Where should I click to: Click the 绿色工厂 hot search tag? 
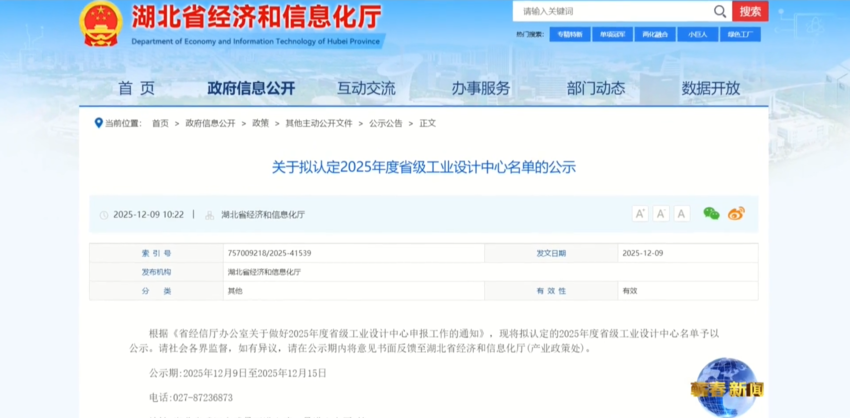coord(739,34)
